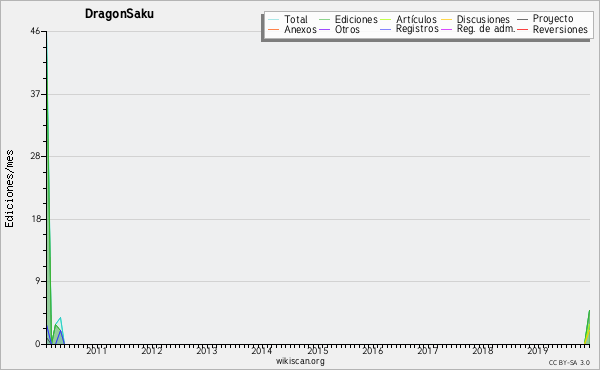Click the Otros legend purple swatch
Image resolution: width=600 pixels, height=370 pixels.
324,29
